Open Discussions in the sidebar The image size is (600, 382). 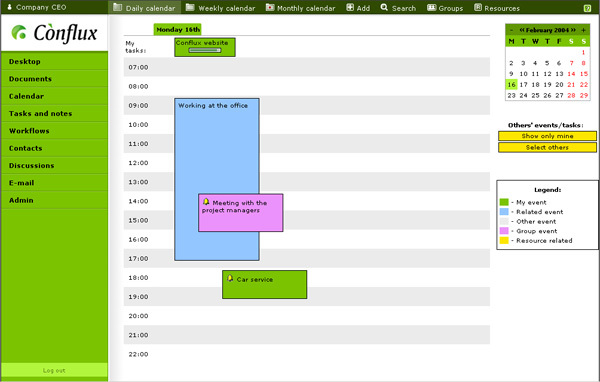(x=54, y=166)
